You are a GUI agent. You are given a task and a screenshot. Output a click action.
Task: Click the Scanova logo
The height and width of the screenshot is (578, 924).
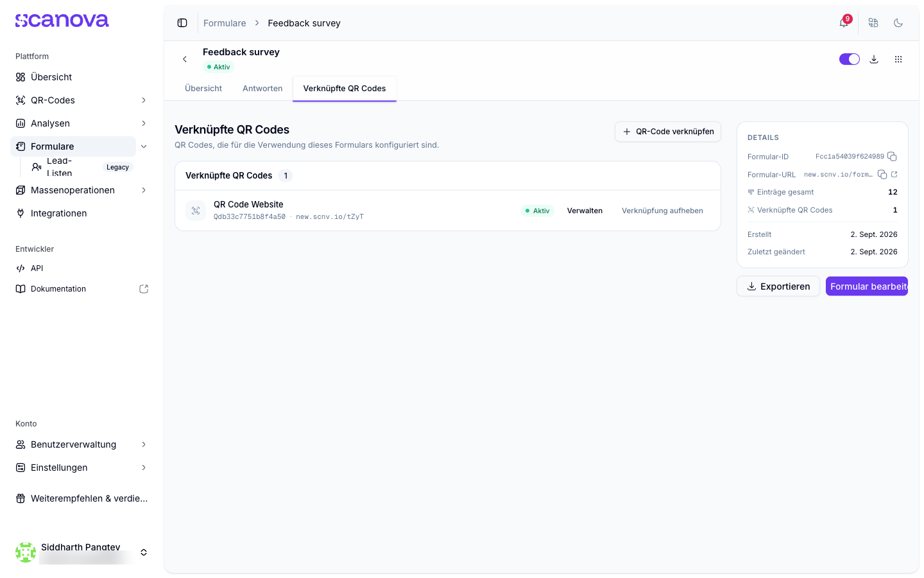click(62, 21)
